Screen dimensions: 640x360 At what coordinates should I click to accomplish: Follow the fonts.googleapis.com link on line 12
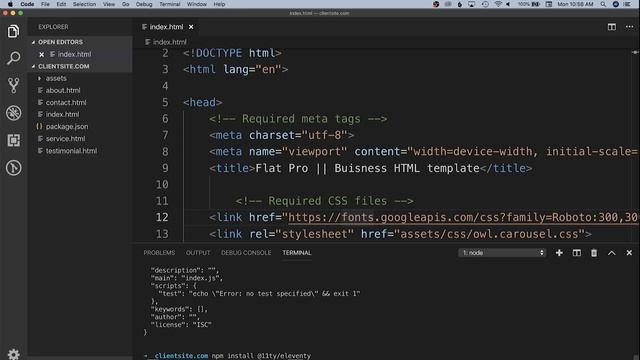point(463,218)
